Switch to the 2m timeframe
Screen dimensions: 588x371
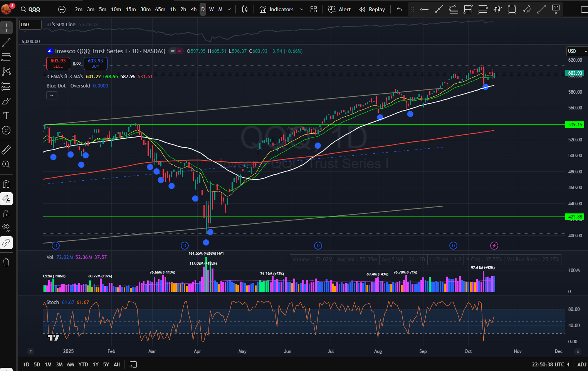[x=79, y=9]
